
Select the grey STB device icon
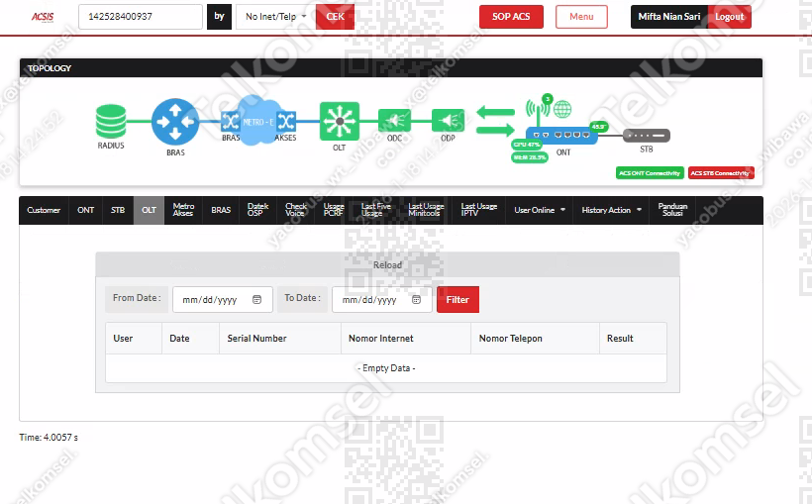coord(647,136)
